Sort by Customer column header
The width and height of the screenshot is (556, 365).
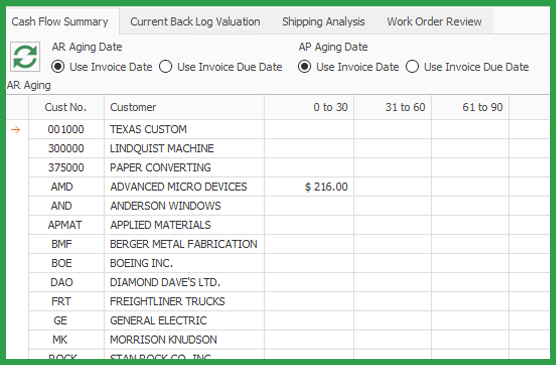coord(184,107)
